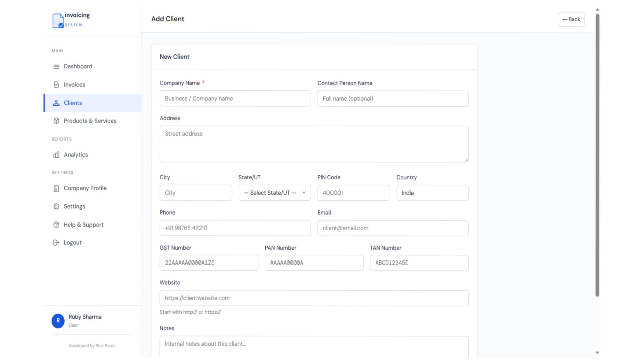Click the PAN Number field

[x=314, y=263]
